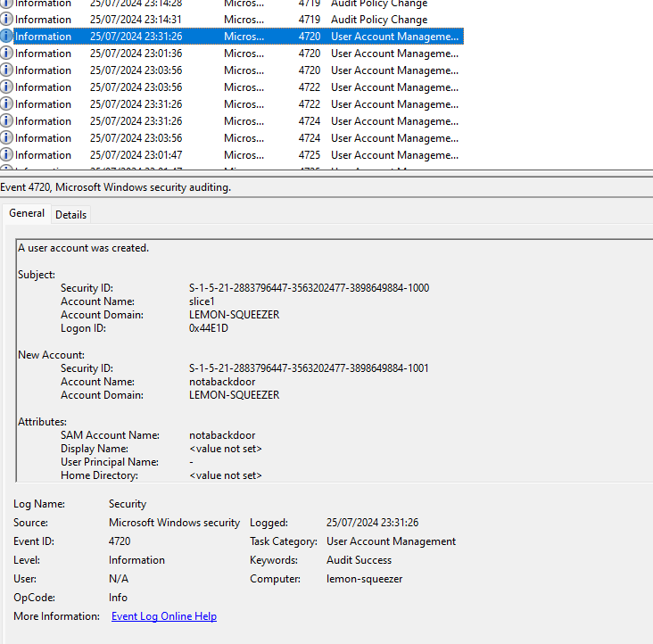Click the info icon of the highlighted 4720 event
Image resolution: width=653 pixels, height=644 pixels.
(x=7, y=37)
